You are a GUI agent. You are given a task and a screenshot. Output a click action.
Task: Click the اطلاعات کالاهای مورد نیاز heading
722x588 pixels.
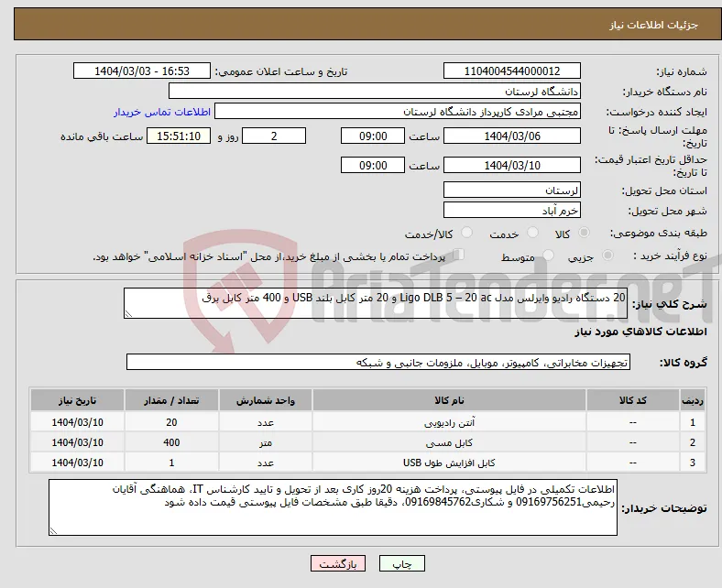640,332
